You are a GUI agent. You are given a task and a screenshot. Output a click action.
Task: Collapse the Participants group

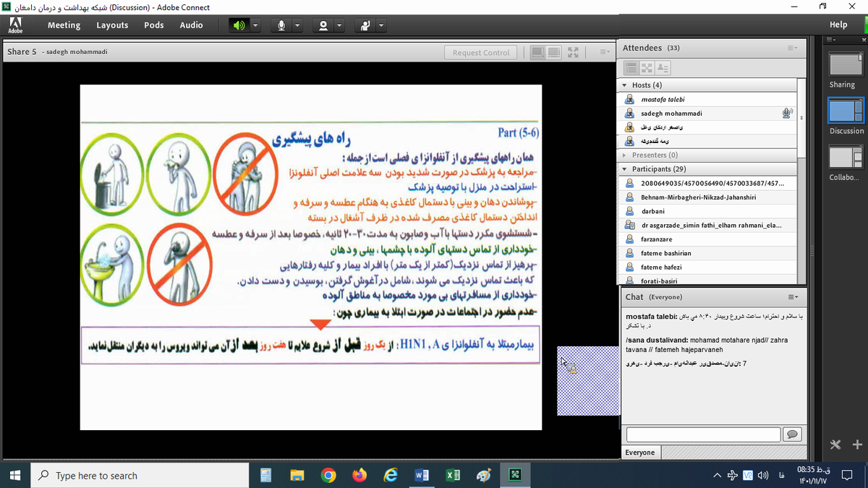pos(625,169)
